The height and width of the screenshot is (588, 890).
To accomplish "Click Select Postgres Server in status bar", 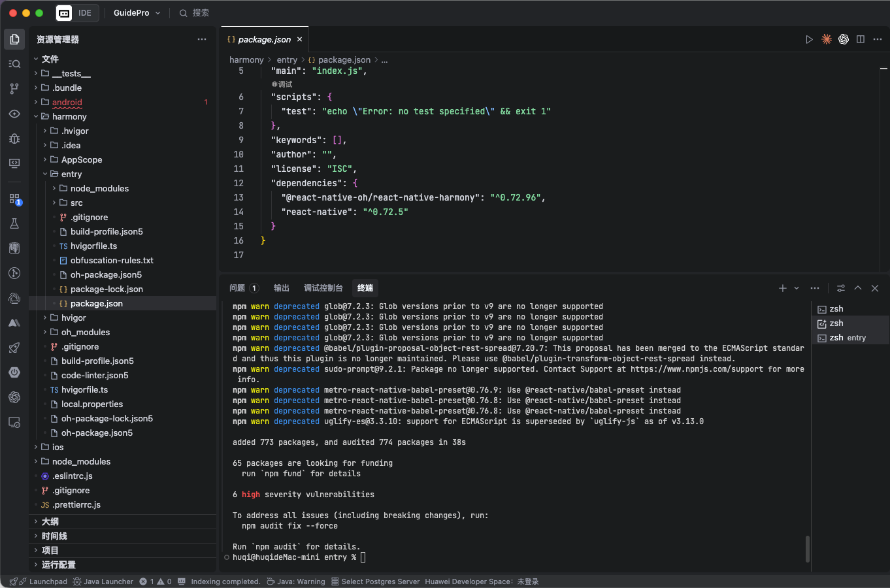I will coord(376,581).
